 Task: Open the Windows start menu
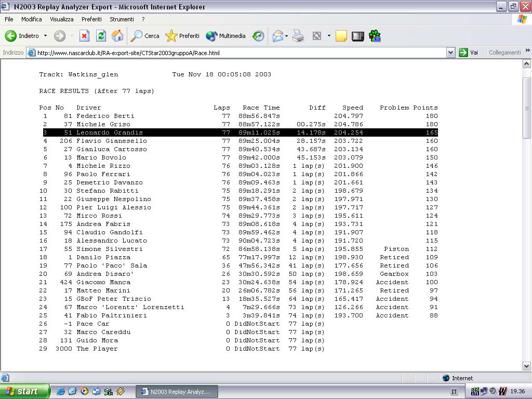coord(24,391)
